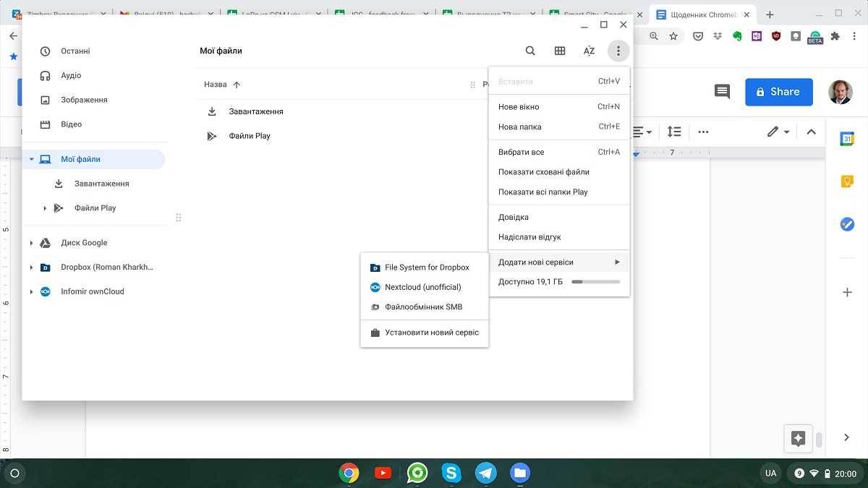The width and height of the screenshot is (868, 488).
Task: Open Telegram from the shelf
Action: (486, 474)
